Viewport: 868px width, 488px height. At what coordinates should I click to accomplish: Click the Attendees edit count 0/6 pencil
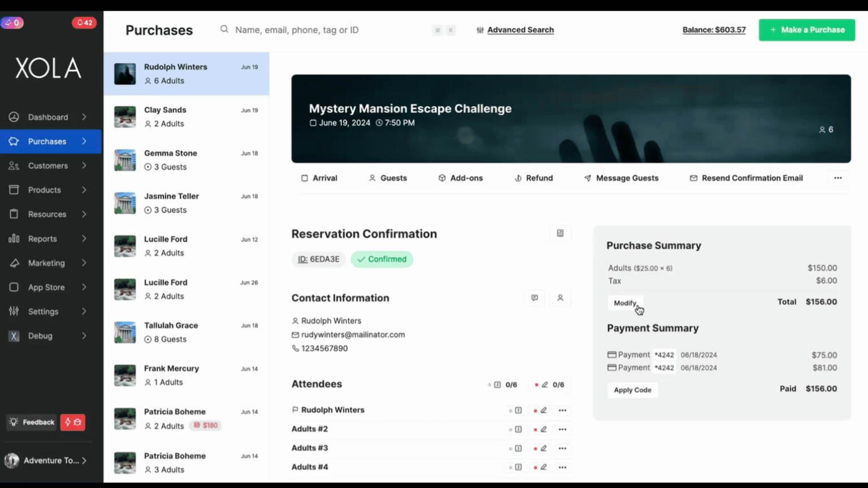[545, 385]
